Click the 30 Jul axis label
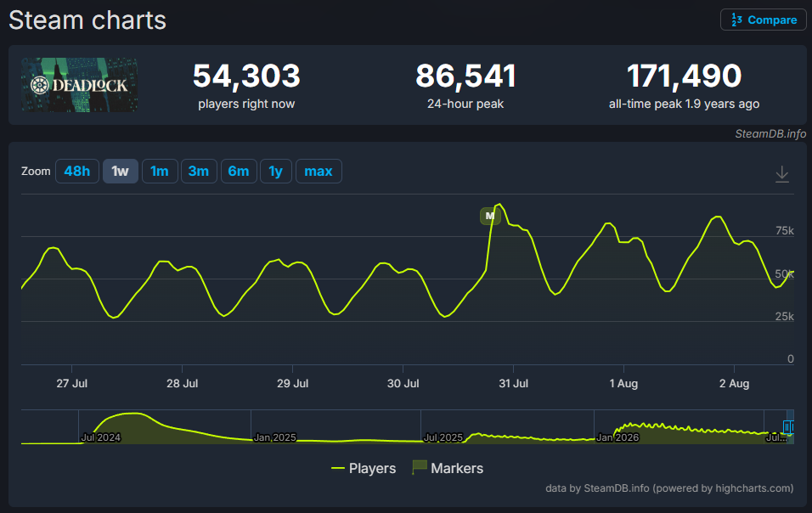Viewport: 812px width, 513px height. (x=403, y=384)
